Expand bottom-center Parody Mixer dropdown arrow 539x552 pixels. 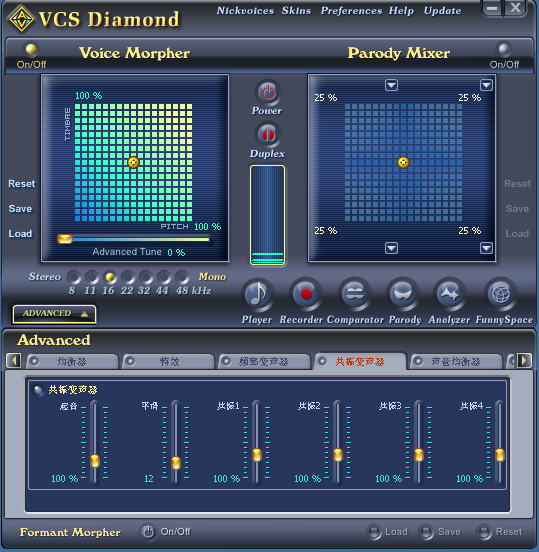391,248
